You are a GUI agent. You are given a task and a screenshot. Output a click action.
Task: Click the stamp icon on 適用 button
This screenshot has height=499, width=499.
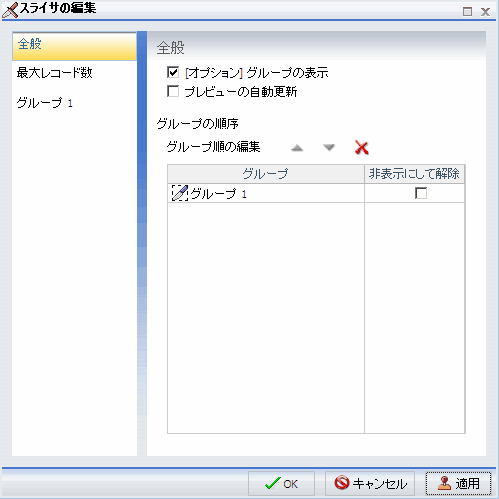444,483
